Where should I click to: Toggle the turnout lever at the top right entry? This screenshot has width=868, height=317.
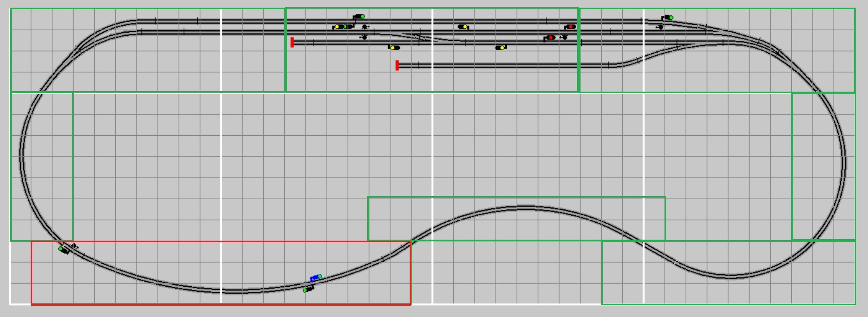661,27
